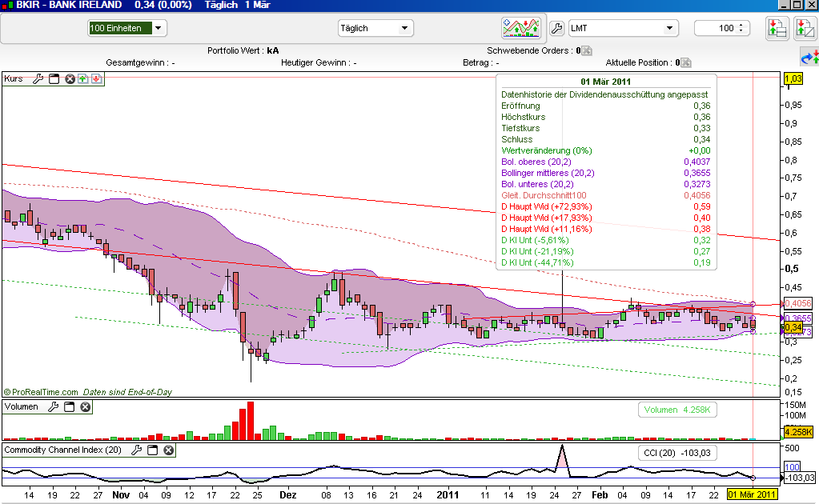Click the window title bar app icon
The image size is (819, 504).
coord(7,5)
